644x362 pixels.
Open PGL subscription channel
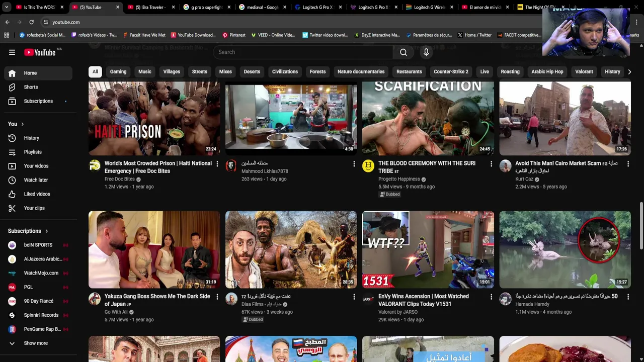click(x=38, y=287)
